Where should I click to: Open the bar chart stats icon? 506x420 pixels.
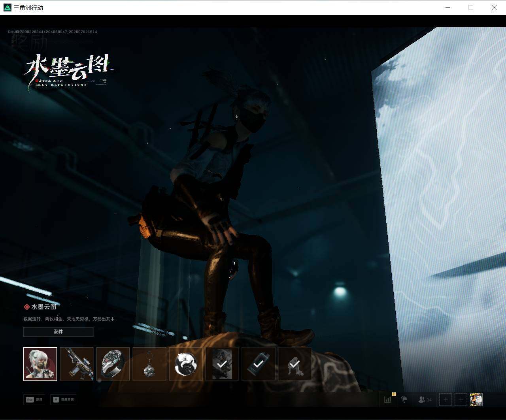tap(388, 399)
